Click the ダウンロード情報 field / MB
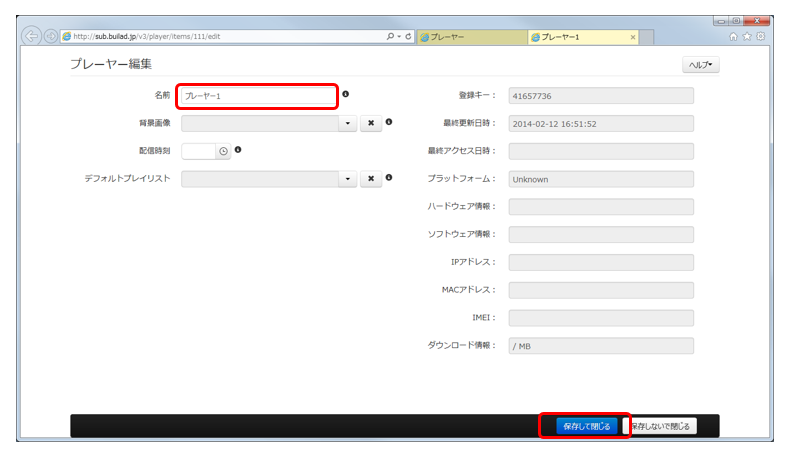791x455 pixels. click(601, 346)
